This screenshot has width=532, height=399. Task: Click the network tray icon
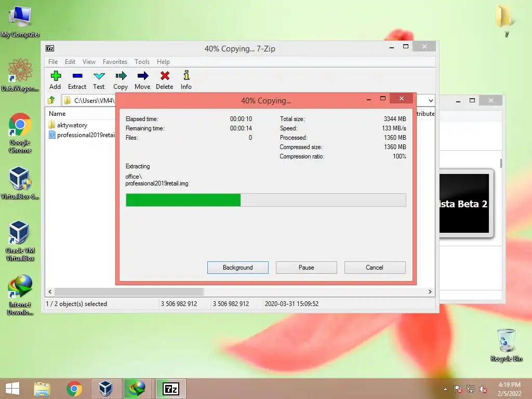[x=471, y=389]
